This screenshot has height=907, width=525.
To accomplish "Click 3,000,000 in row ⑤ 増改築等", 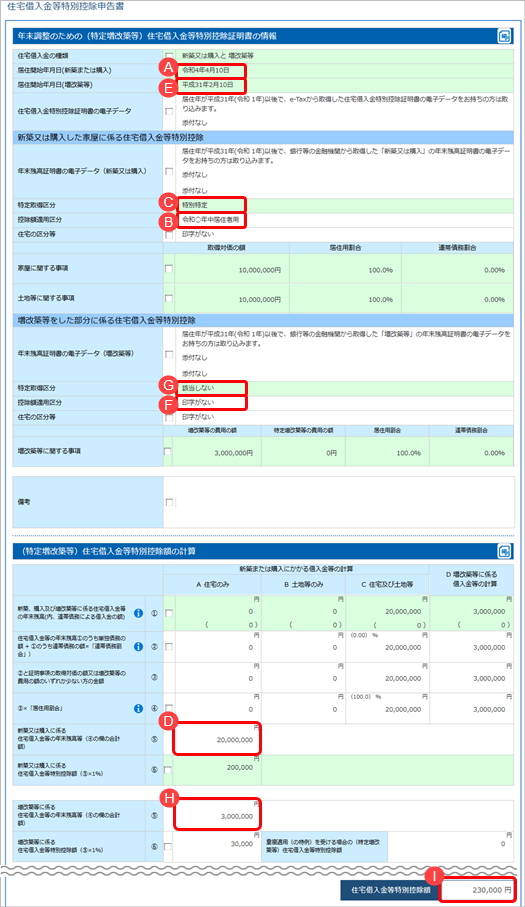I will point(236,816).
